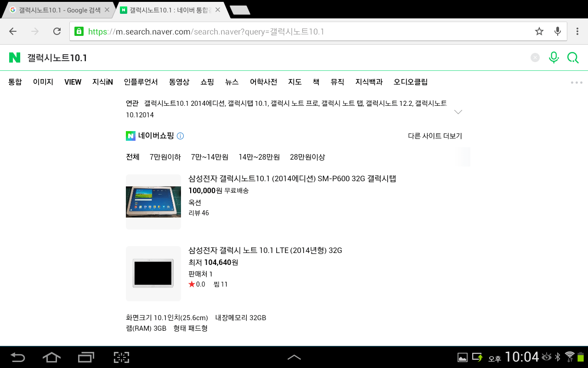Tap the Galaxy Note 10.1 product thumbnail
Screen dimensions: 588x368
pyautogui.click(x=153, y=201)
